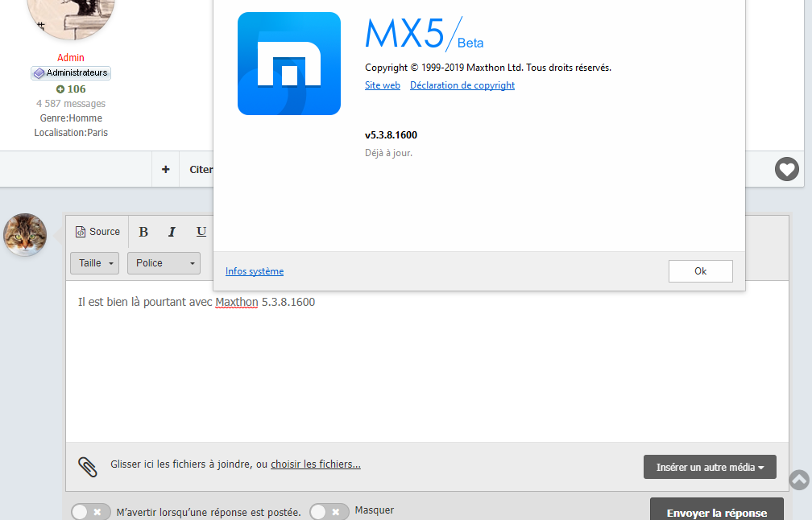Viewport: 812px width, 520px height.
Task: Submit with Envoyer la réponse button
Action: coord(717,510)
